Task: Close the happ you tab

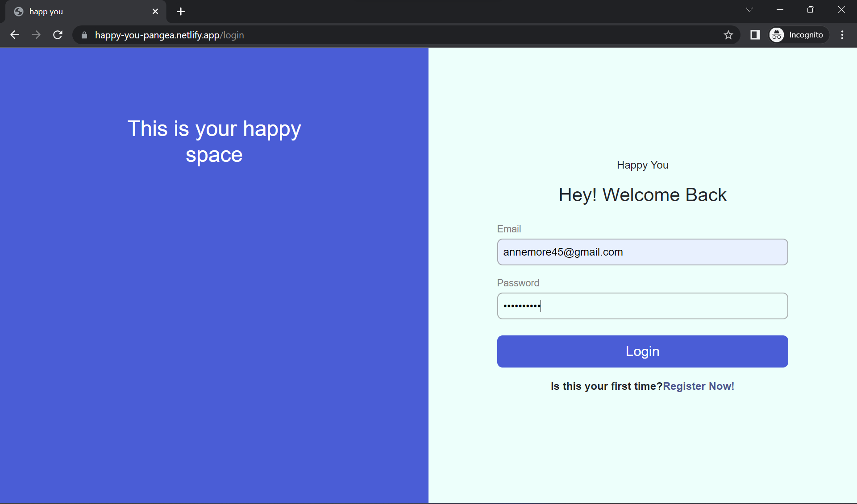Action: 155,12
